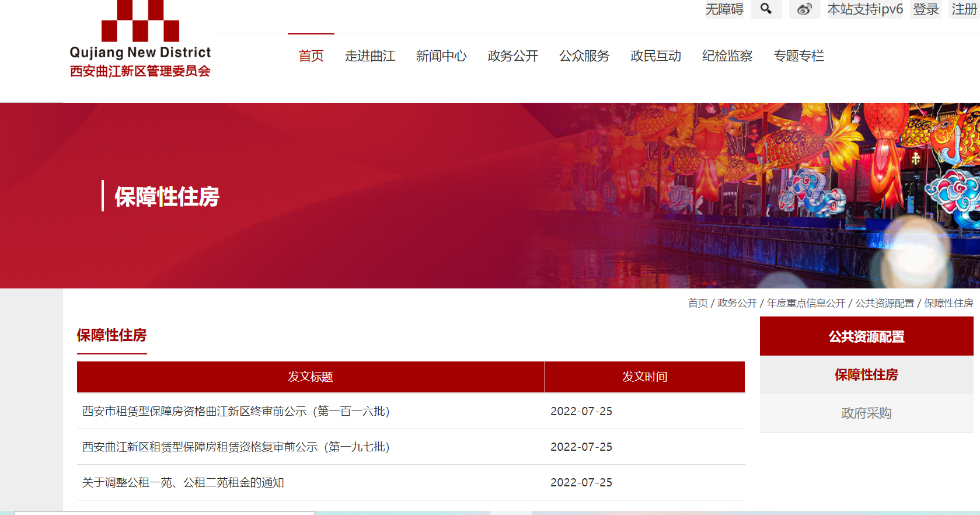Viewport: 980px width, 515px height.
Task: Open the Weibo icon link
Action: (804, 9)
